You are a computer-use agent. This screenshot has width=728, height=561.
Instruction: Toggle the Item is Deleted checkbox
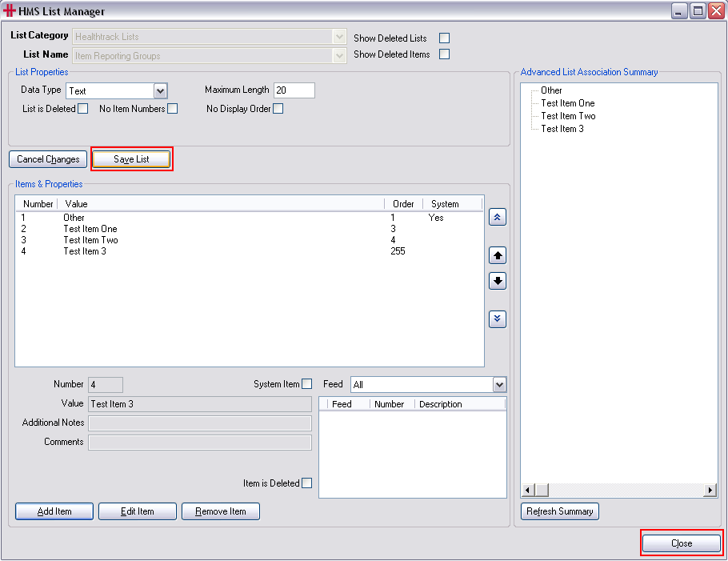307,483
